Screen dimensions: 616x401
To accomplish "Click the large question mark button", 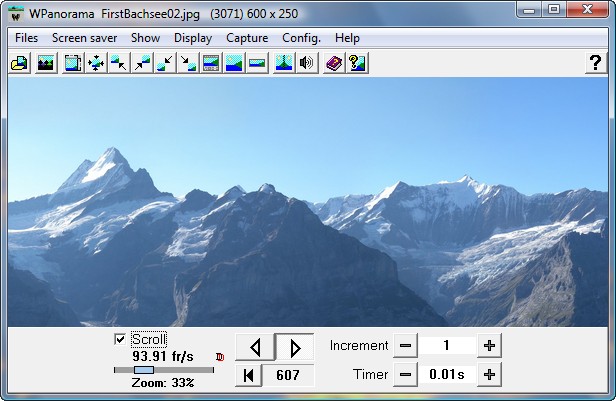I will pos(595,63).
